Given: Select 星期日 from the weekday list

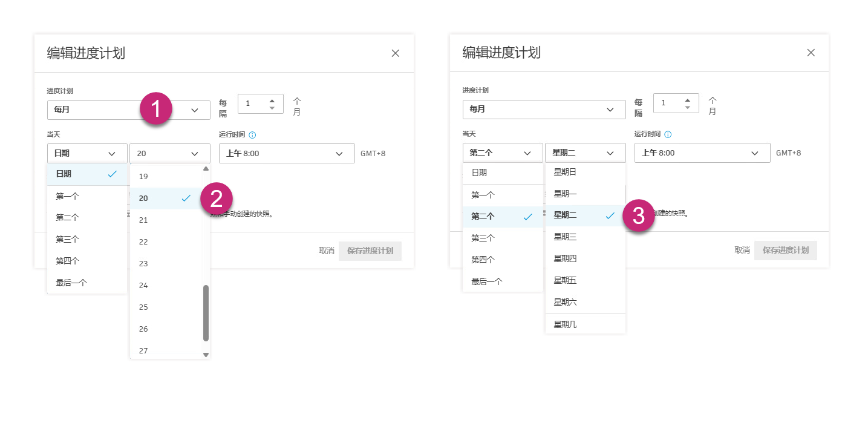Looking at the screenshot, I should (x=564, y=171).
